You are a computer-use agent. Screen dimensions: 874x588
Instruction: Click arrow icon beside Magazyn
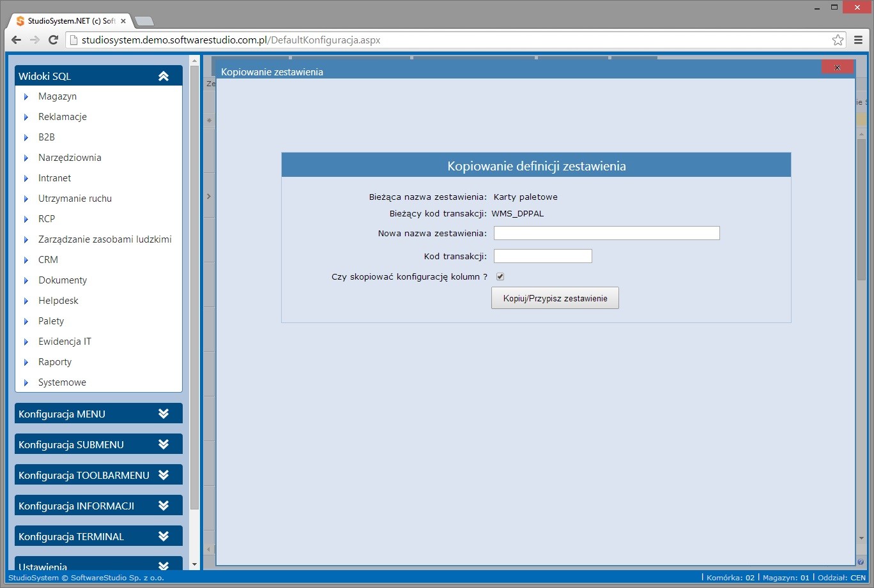click(26, 96)
